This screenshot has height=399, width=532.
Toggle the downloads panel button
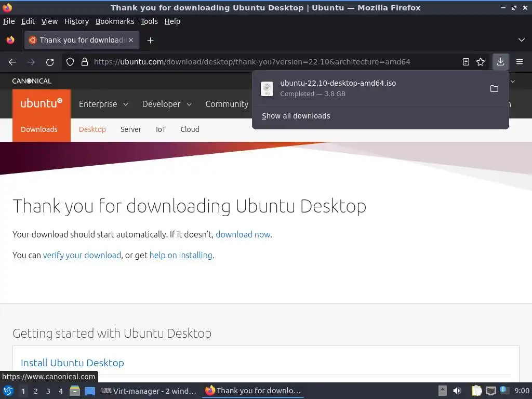tap(500, 62)
